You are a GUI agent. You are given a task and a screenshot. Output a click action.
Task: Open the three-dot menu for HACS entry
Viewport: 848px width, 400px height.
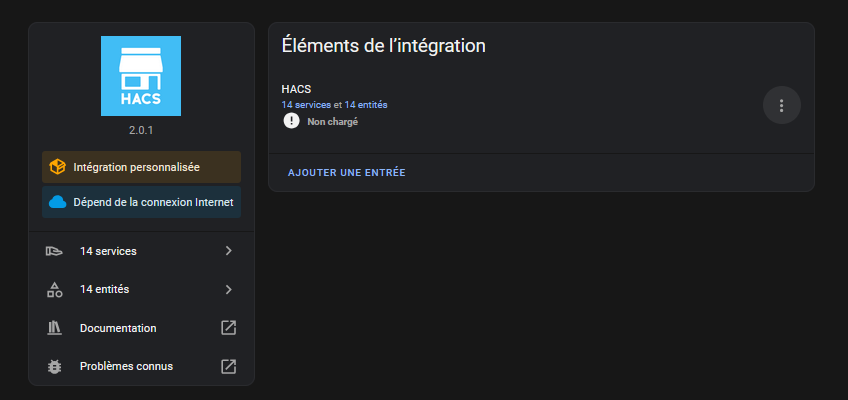(781, 105)
